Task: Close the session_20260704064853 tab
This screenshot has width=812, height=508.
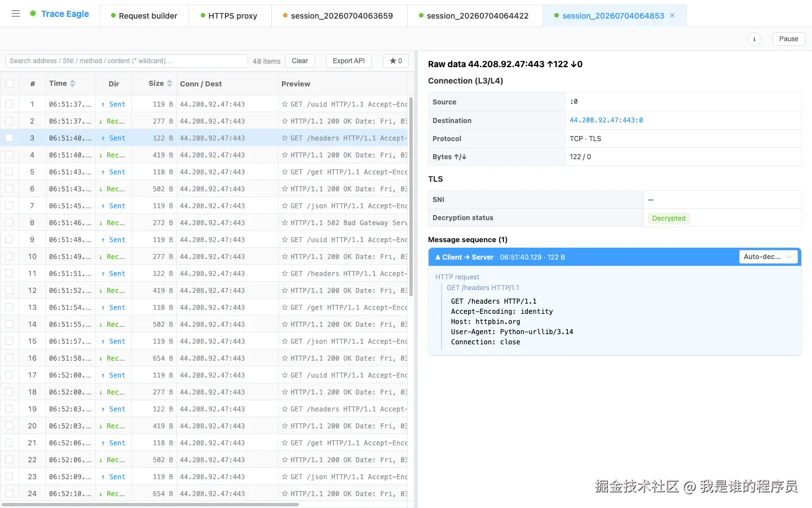Action: (x=672, y=15)
